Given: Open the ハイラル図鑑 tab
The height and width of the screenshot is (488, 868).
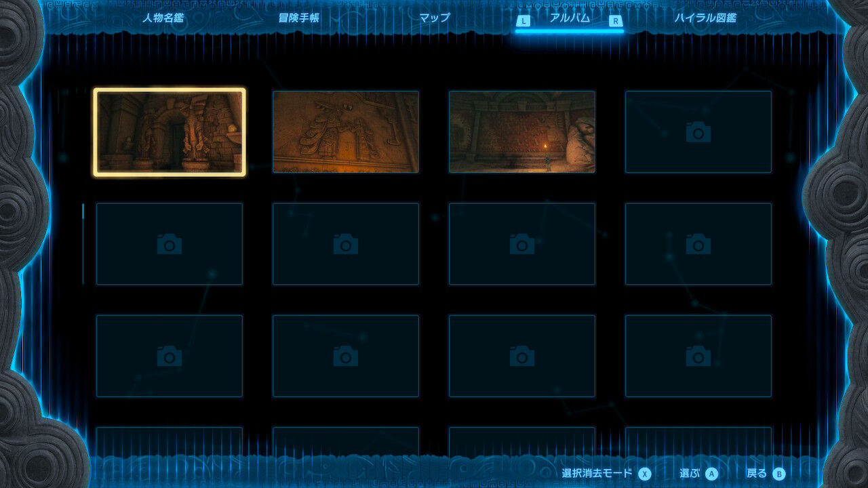Looking at the screenshot, I should coord(705,18).
